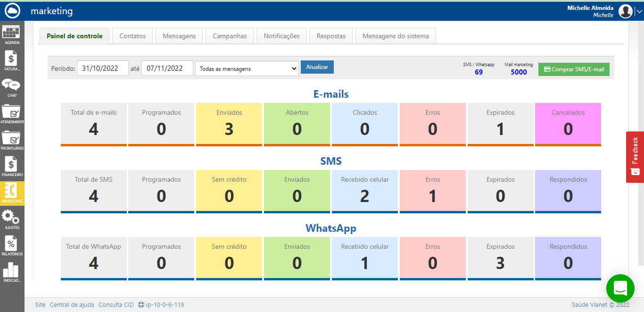Click the E-mails section heading
Image resolution: width=644 pixels, height=312 pixels.
point(331,94)
